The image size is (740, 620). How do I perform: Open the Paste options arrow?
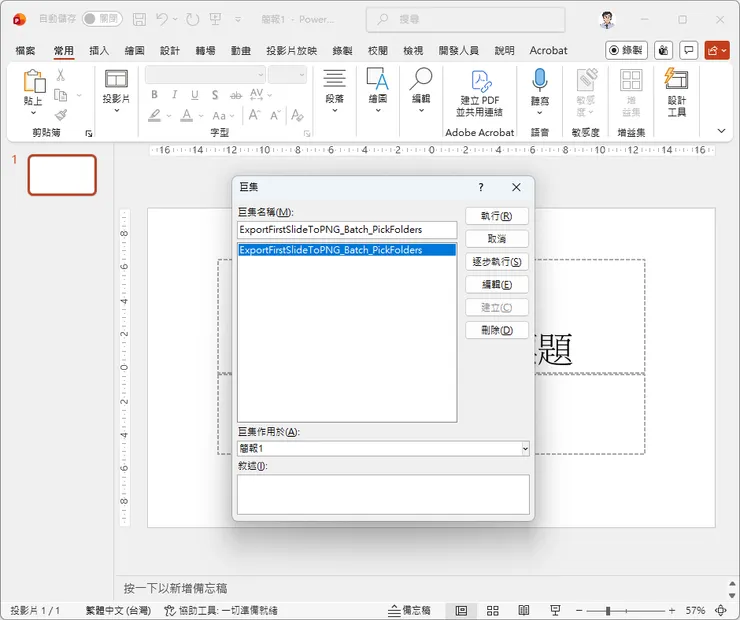pos(33,113)
